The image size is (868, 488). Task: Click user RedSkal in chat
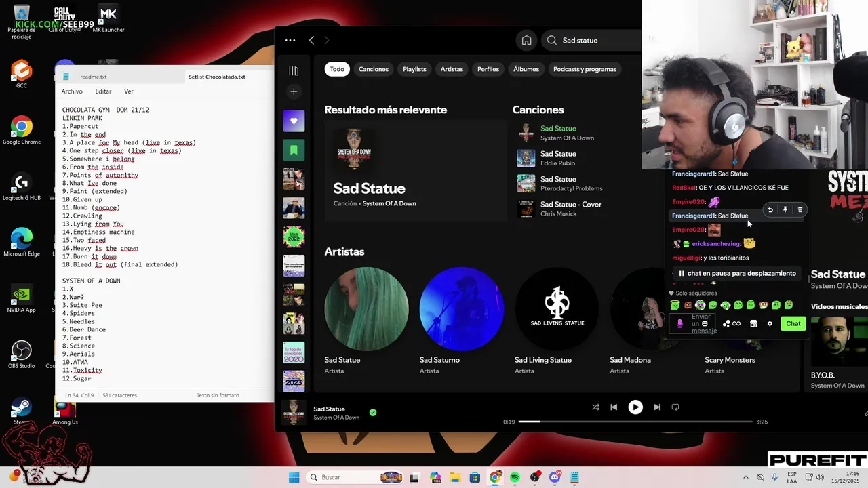click(684, 188)
